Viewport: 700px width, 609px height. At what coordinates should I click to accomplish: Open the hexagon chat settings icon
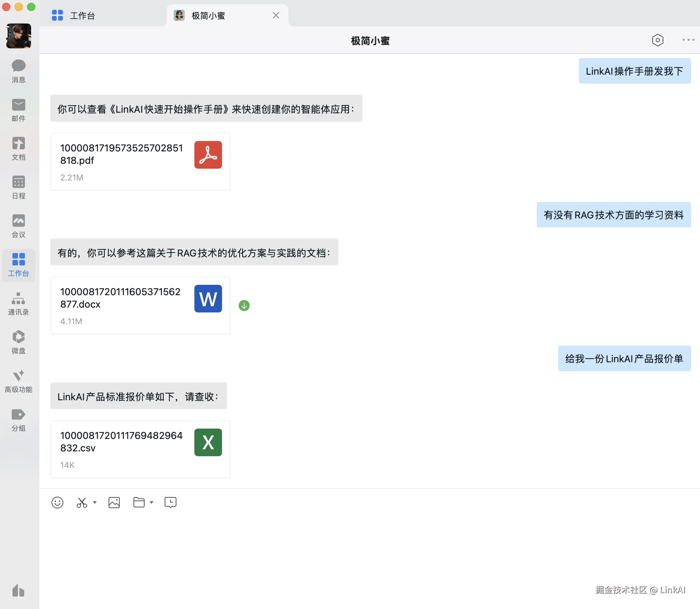(657, 40)
